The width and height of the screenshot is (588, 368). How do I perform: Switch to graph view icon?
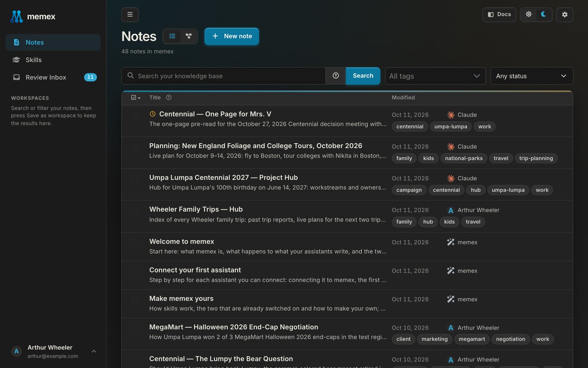[189, 36]
